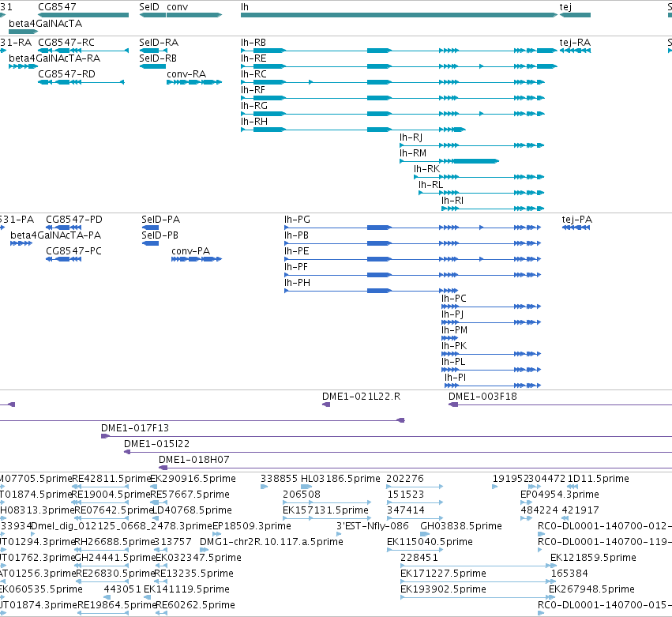
Task: Click protein label SelD-PA
Action: 161,220
